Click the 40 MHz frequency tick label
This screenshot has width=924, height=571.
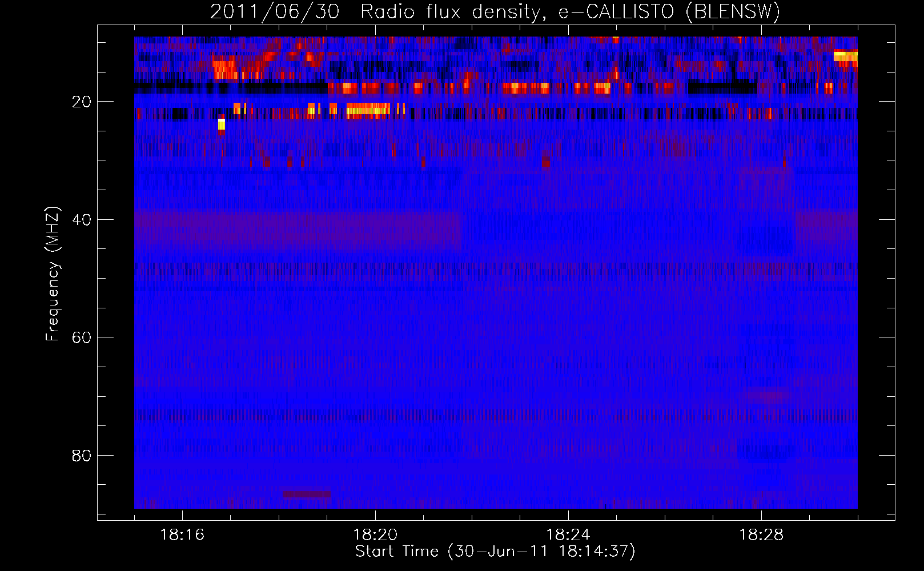click(82, 220)
